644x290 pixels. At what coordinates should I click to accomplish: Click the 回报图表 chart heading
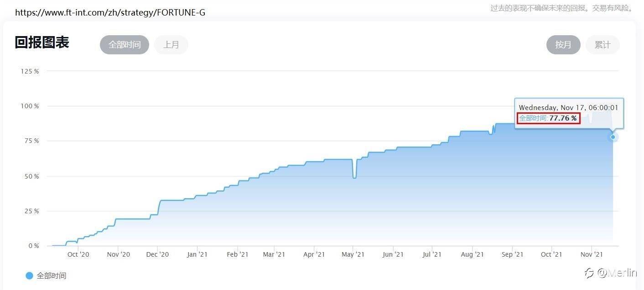pos(42,43)
